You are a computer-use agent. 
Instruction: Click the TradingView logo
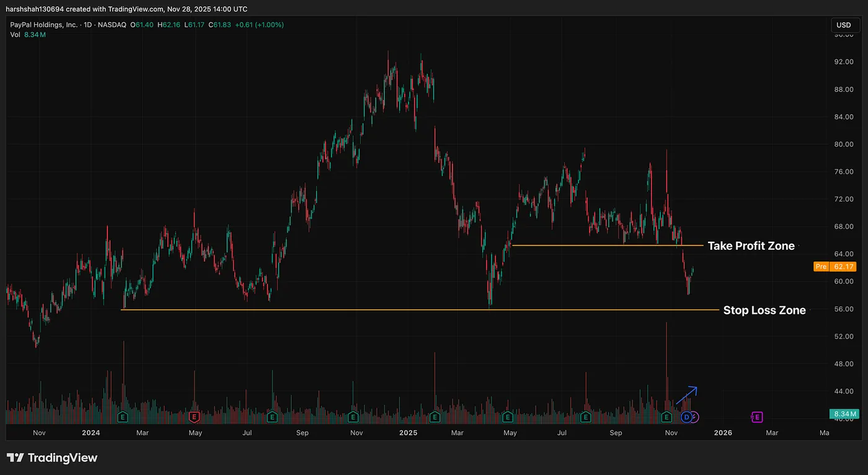pyautogui.click(x=52, y=458)
